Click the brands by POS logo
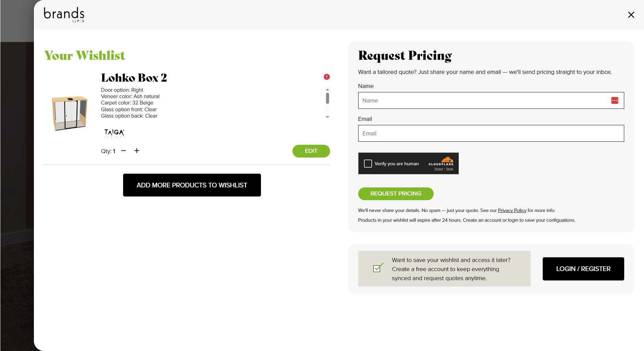The image size is (644, 351). 64,15
